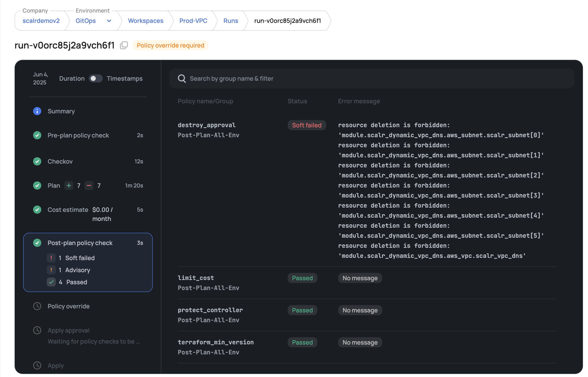The width and height of the screenshot is (588, 377).
Task: Click the orange exclamation Advisory icon
Action: [x=51, y=270]
